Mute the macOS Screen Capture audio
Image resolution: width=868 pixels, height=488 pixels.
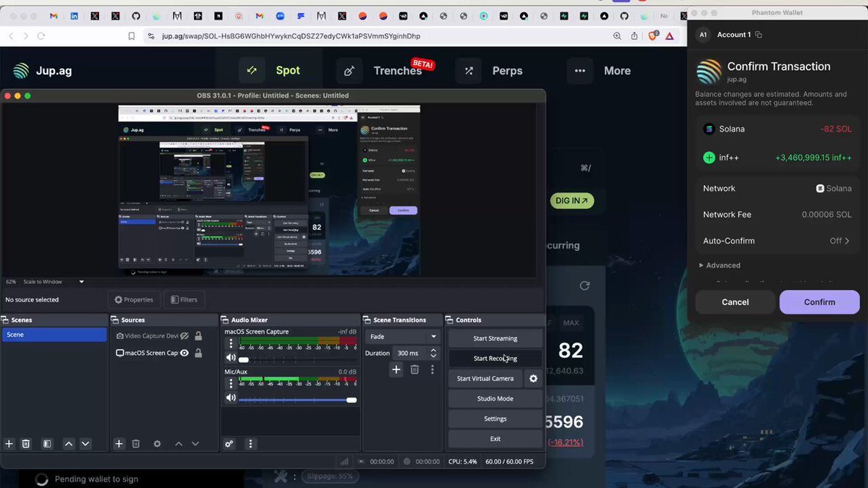(x=231, y=358)
